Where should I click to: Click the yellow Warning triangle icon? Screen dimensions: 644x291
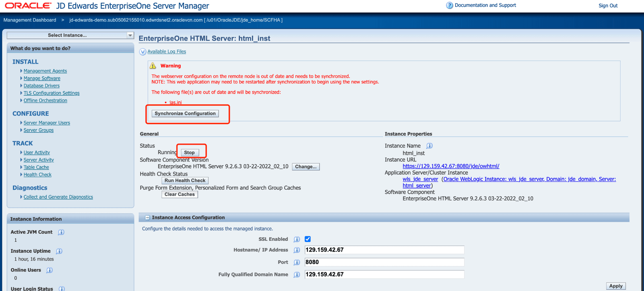tap(153, 66)
